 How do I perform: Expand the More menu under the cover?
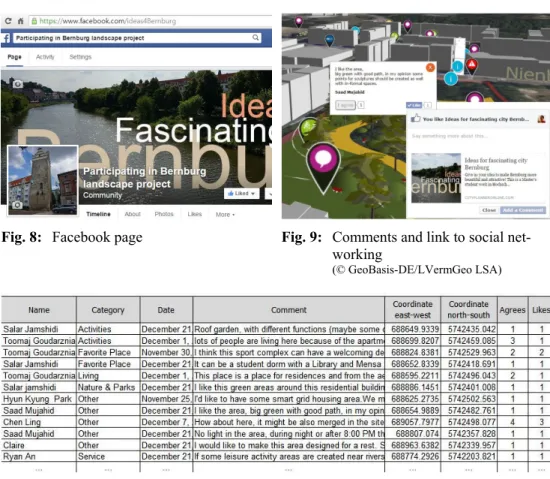click(225, 214)
